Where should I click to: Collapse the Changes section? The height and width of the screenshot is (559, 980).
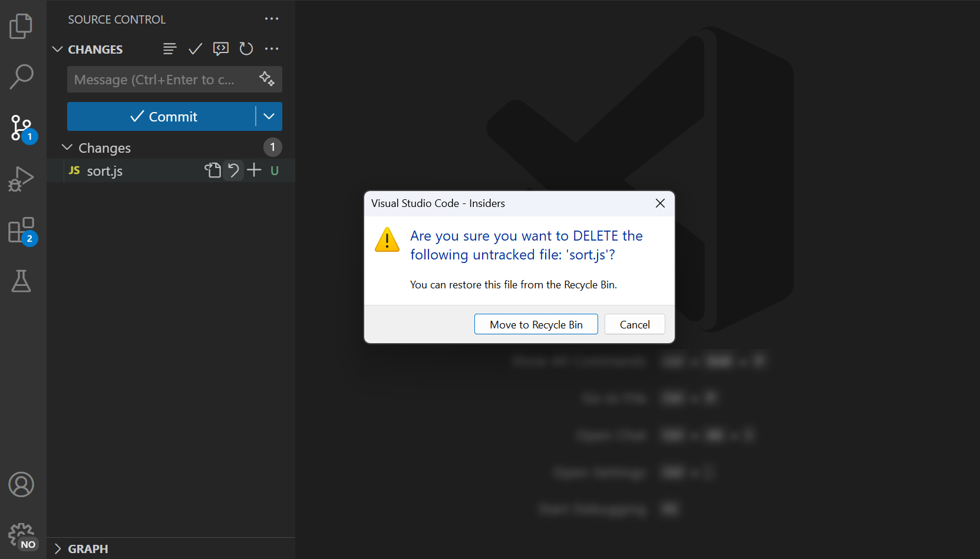pos(67,147)
